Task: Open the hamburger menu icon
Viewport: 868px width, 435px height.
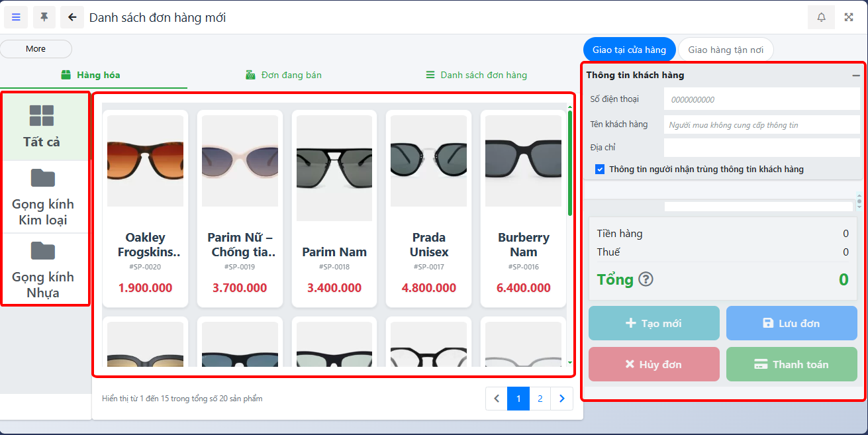Action: tap(16, 17)
